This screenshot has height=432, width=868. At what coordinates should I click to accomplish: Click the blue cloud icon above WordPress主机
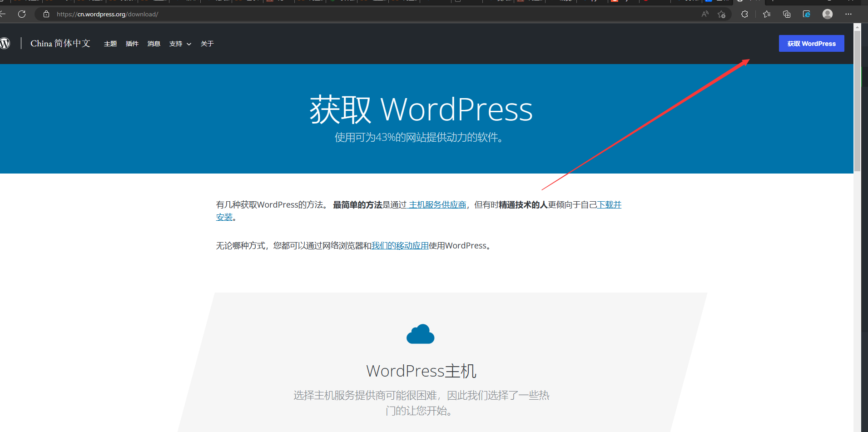tap(420, 334)
